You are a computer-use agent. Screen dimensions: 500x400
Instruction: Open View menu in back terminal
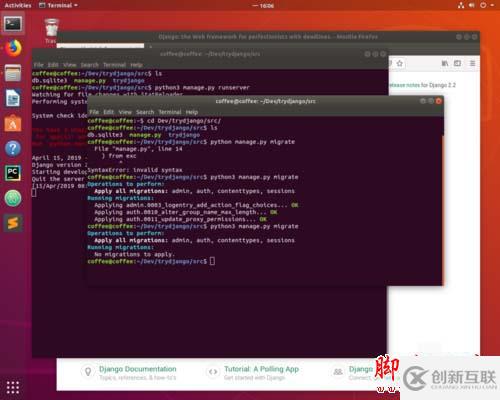70,65
